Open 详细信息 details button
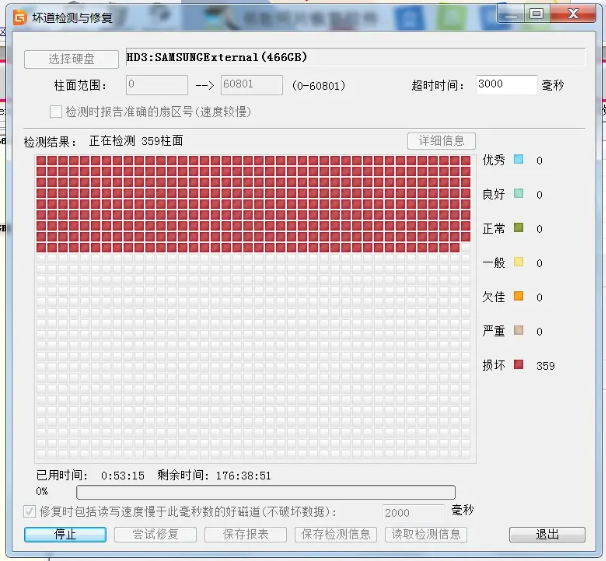 pos(441,141)
